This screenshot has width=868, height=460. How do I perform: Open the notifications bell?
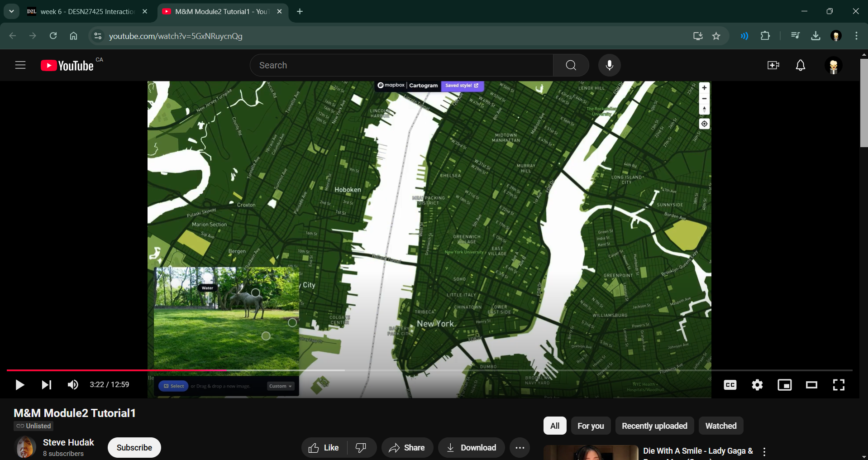click(x=800, y=65)
